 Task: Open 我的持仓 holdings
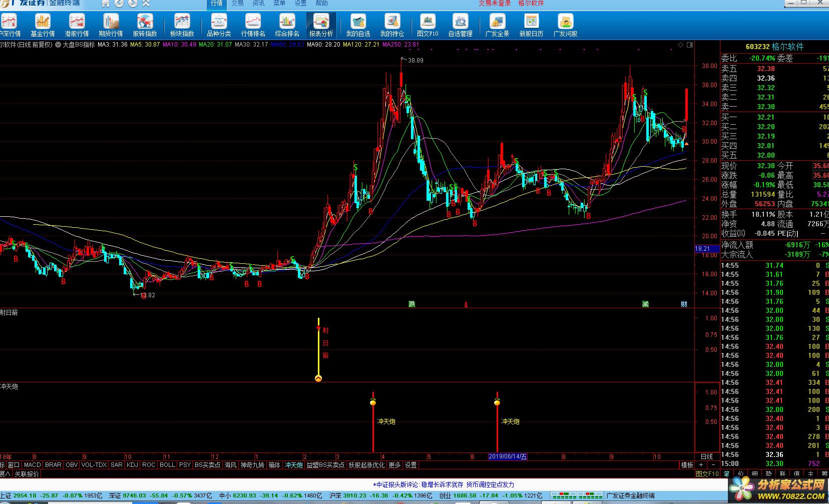(x=392, y=25)
